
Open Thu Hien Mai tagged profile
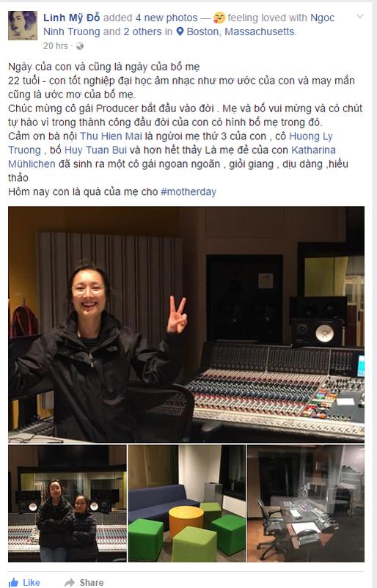coord(111,136)
